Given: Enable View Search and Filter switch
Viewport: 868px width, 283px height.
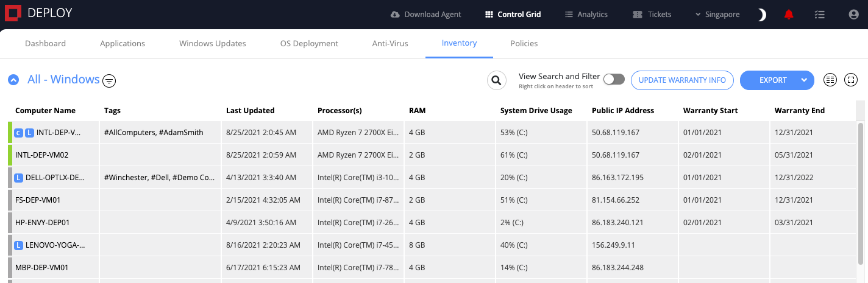Looking at the screenshot, I should [614, 80].
